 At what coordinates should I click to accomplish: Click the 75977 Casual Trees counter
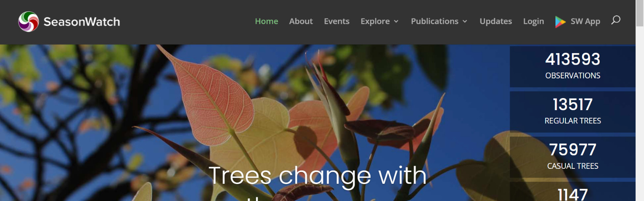(x=572, y=157)
